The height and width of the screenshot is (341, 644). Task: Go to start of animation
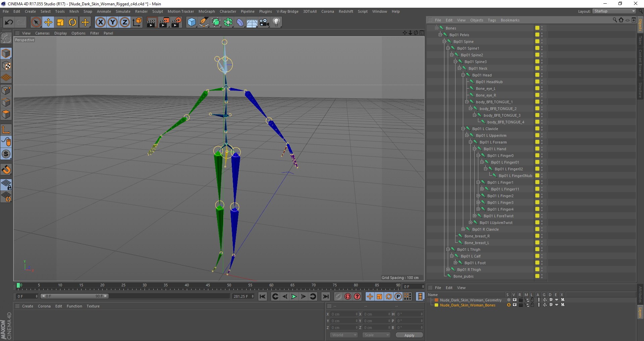coord(263,296)
